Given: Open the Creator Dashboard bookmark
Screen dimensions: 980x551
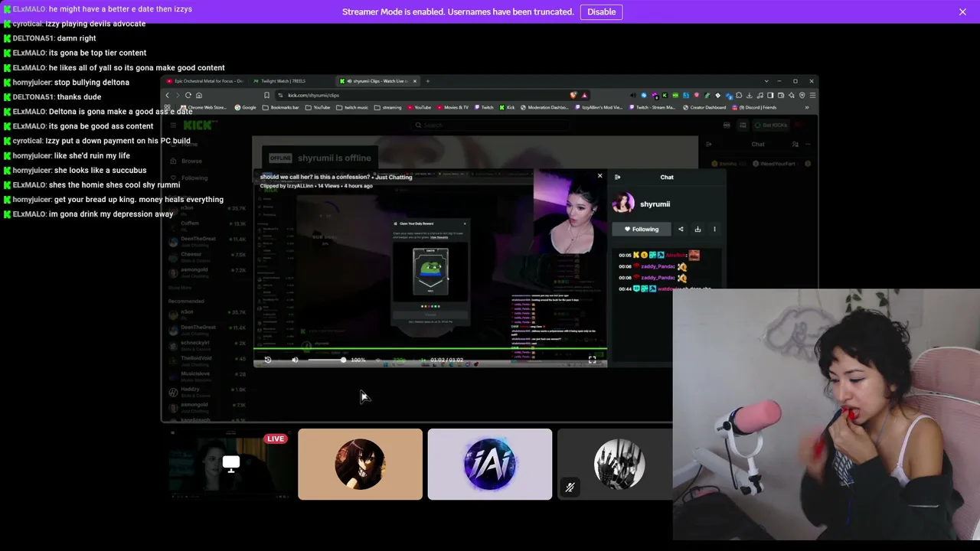Looking at the screenshot, I should click(x=704, y=107).
